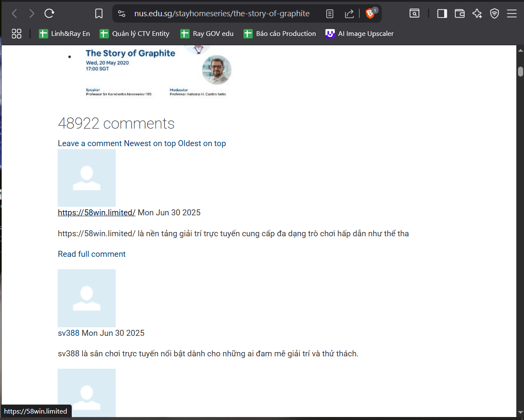Click the comment text starting 'sv388 là sân chơi'
The width and height of the screenshot is (524, 420).
(x=208, y=354)
